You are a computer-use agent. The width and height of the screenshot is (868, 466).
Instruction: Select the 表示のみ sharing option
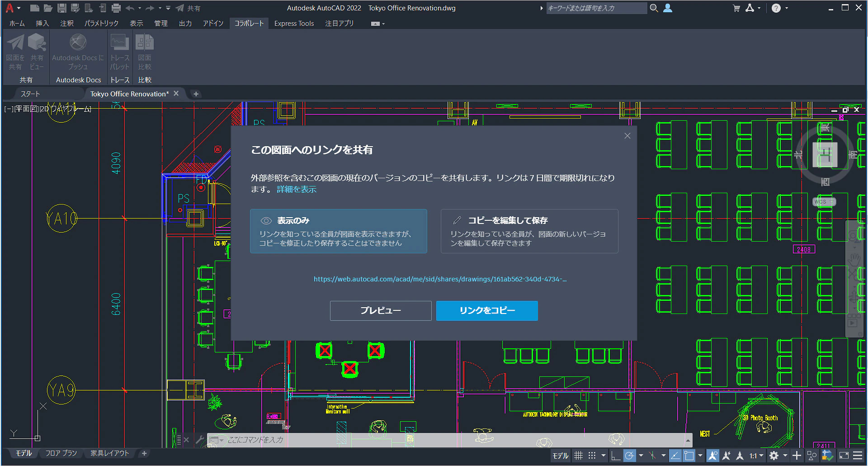click(339, 231)
